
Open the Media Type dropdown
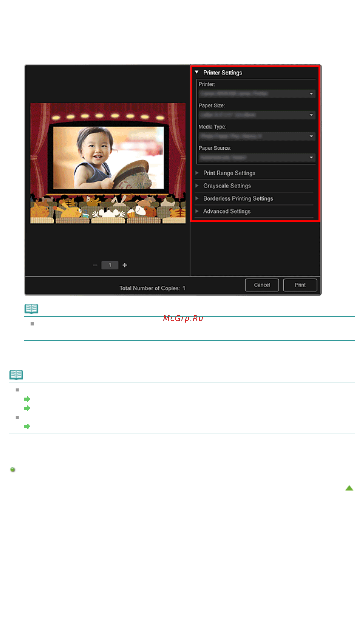[257, 136]
